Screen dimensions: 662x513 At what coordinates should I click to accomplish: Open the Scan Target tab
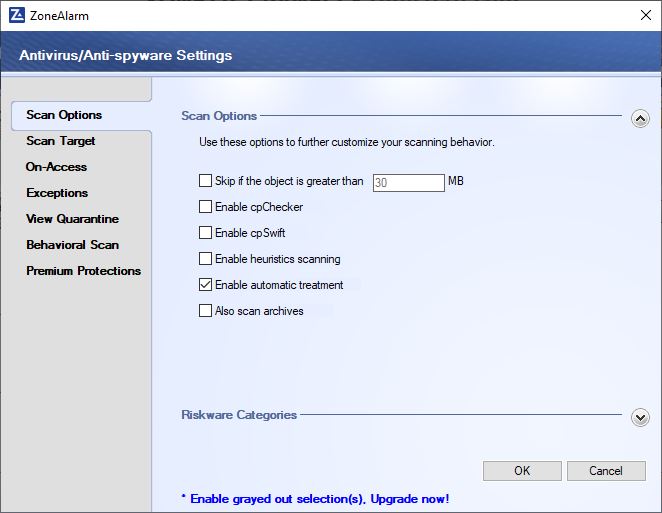(x=60, y=141)
